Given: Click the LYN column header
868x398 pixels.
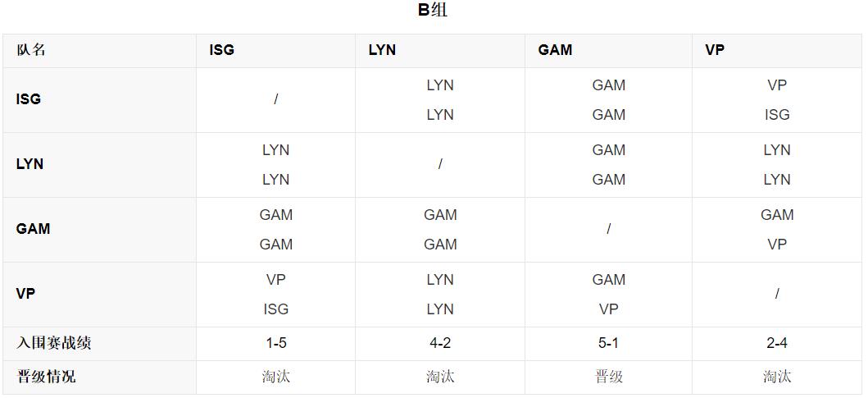Looking at the screenshot, I should [x=382, y=50].
